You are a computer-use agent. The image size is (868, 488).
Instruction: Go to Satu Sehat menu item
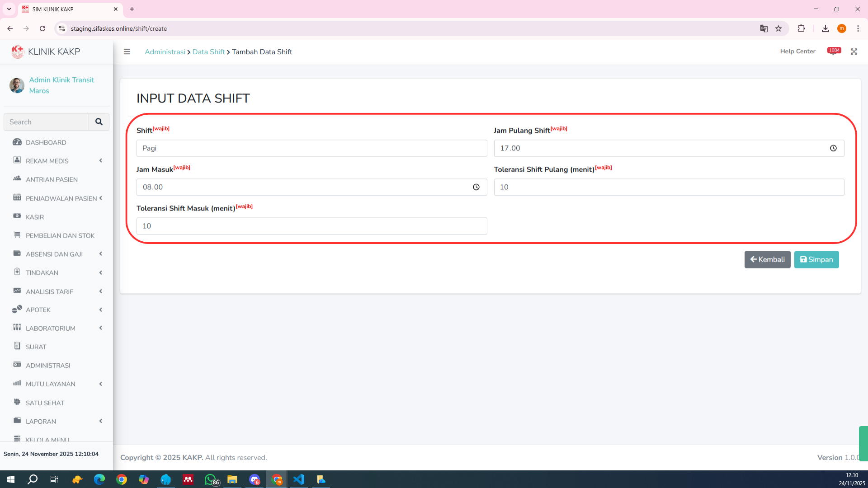tap(45, 403)
